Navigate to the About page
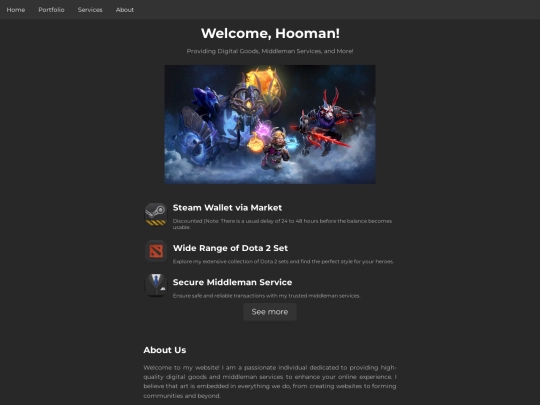Screen dimensions: 540x405 [x=125, y=10]
